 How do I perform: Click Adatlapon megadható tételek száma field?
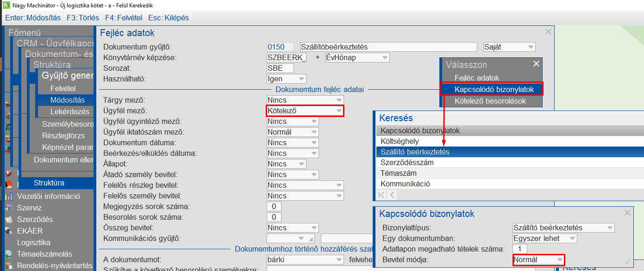pos(519,249)
